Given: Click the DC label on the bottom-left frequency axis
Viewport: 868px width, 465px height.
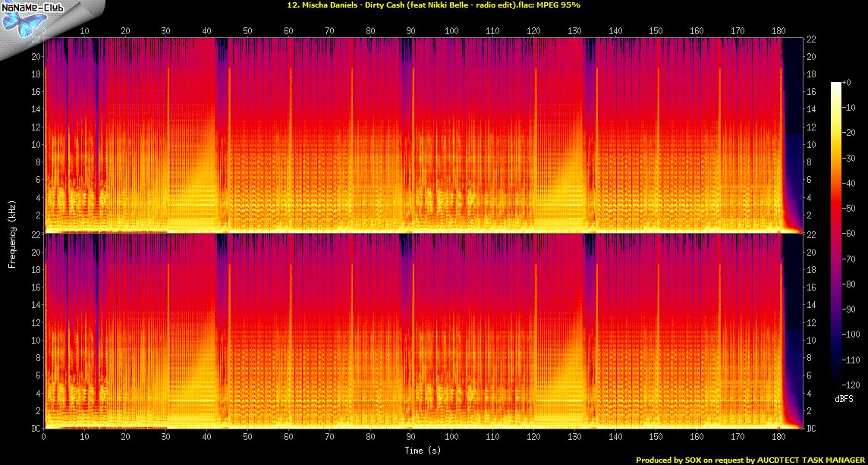Looking at the screenshot, I should pos(35,429).
